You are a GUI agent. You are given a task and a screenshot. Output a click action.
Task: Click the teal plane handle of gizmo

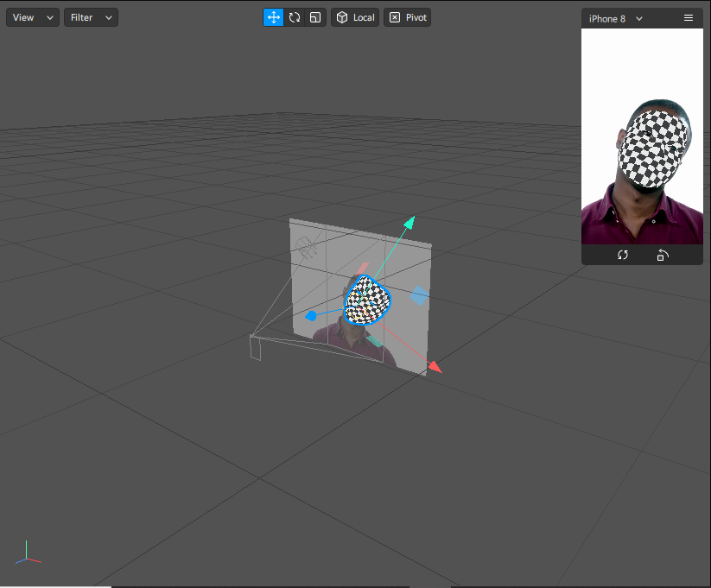coord(375,341)
